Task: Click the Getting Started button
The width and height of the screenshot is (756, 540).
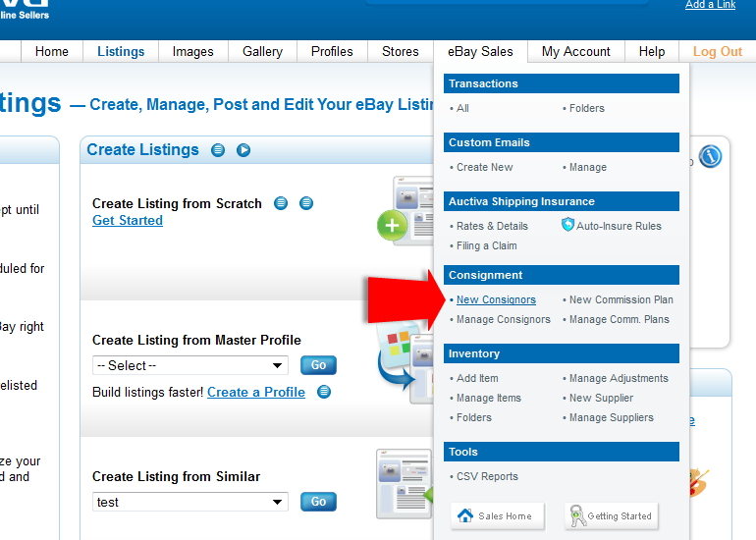Action: pos(611,515)
